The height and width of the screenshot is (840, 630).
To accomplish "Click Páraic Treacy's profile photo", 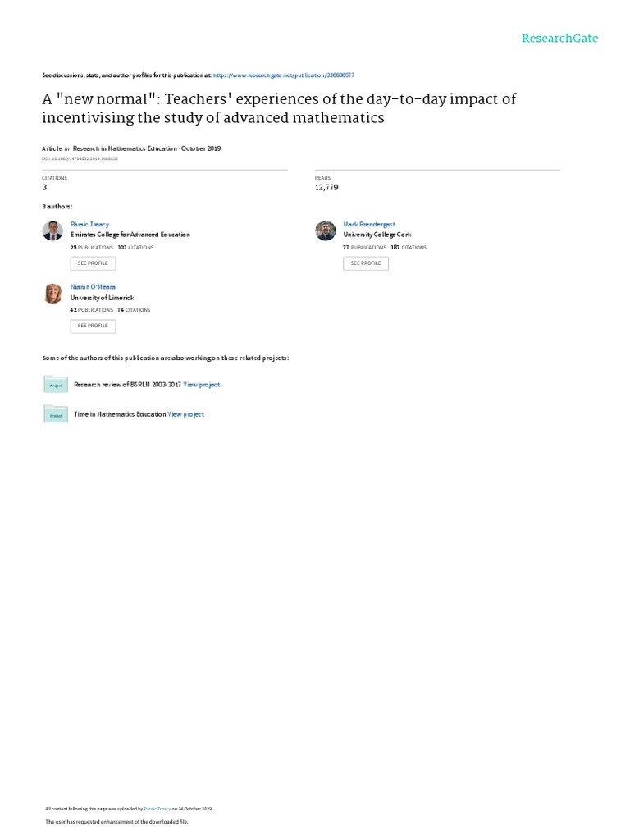I will (x=52, y=231).
